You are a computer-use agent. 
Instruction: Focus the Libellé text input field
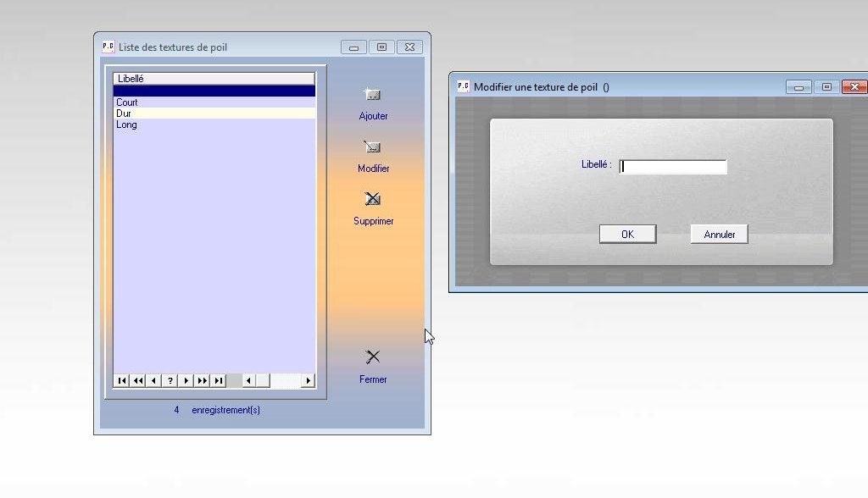tap(673, 167)
